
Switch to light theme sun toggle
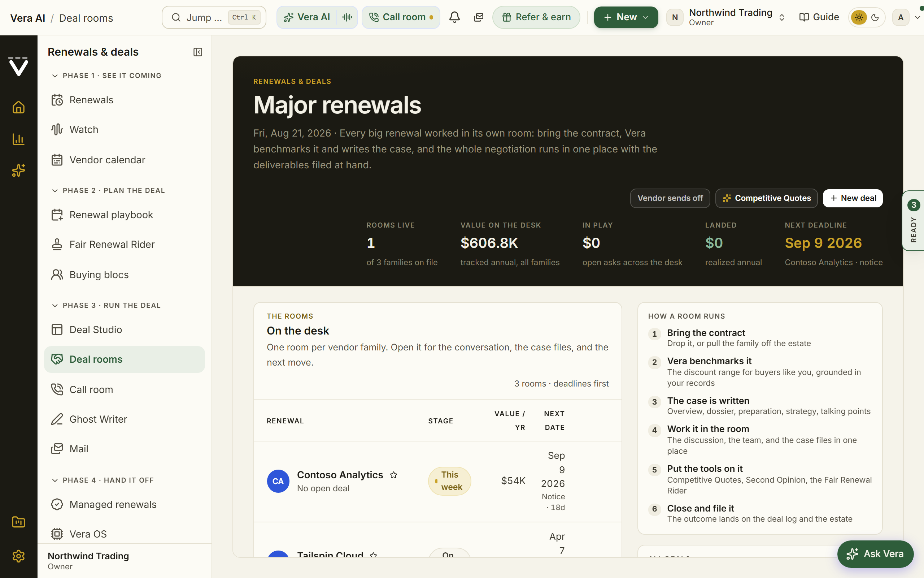click(859, 17)
